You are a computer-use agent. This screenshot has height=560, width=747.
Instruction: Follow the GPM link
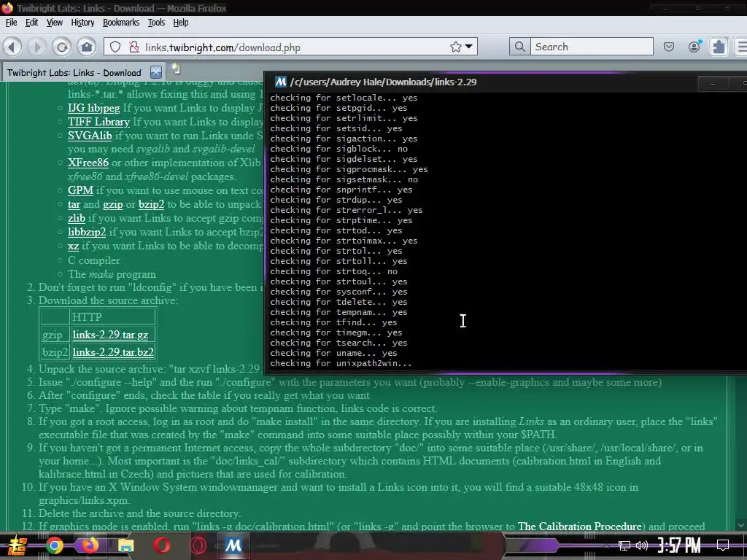[80, 190]
